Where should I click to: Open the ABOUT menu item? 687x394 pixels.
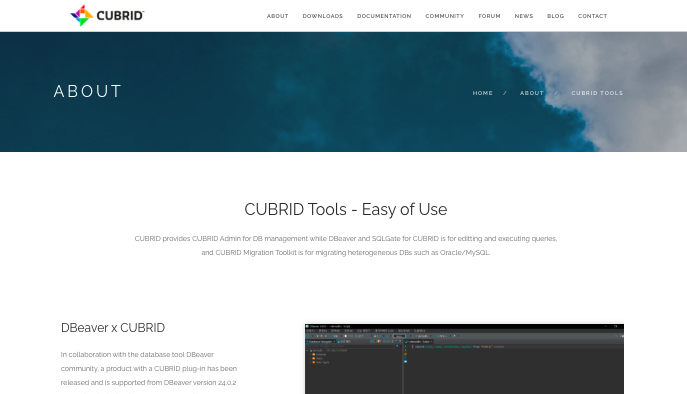coord(277,16)
